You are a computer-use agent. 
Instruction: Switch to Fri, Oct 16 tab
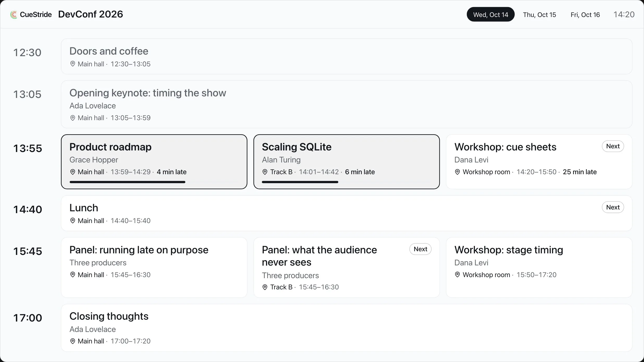click(585, 15)
